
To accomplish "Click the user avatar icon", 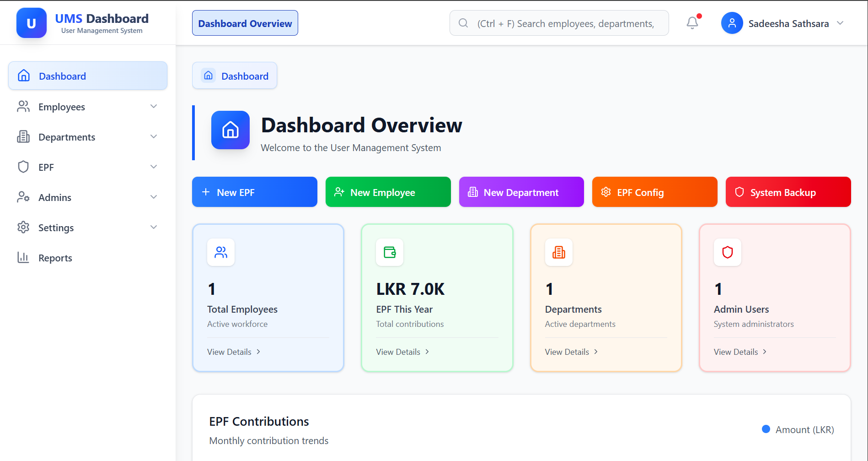I will point(732,23).
